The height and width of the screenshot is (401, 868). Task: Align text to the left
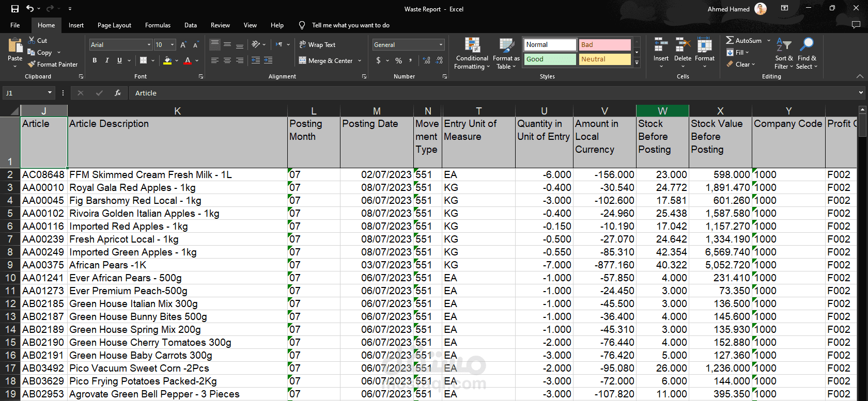tap(215, 60)
